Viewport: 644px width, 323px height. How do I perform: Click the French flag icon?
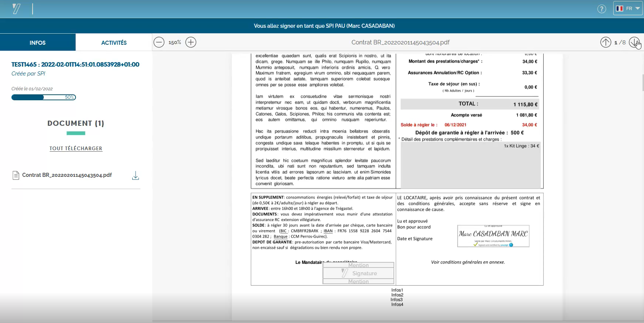pyautogui.click(x=620, y=9)
